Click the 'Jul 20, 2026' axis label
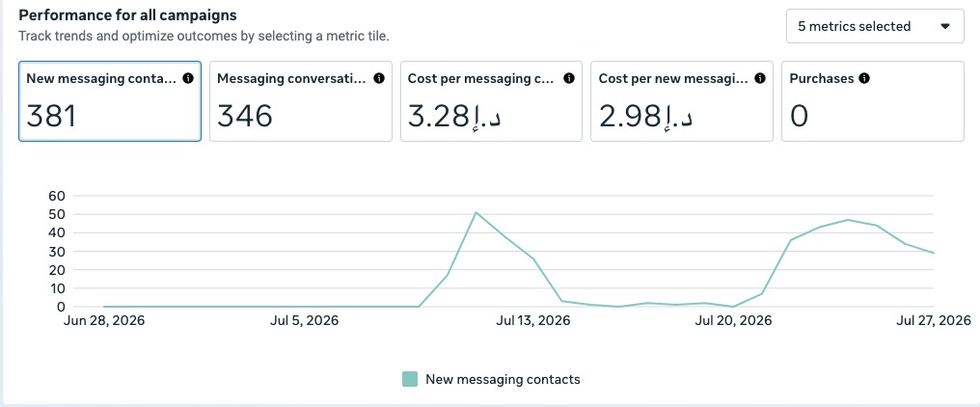Image resolution: width=980 pixels, height=407 pixels. [x=734, y=321]
